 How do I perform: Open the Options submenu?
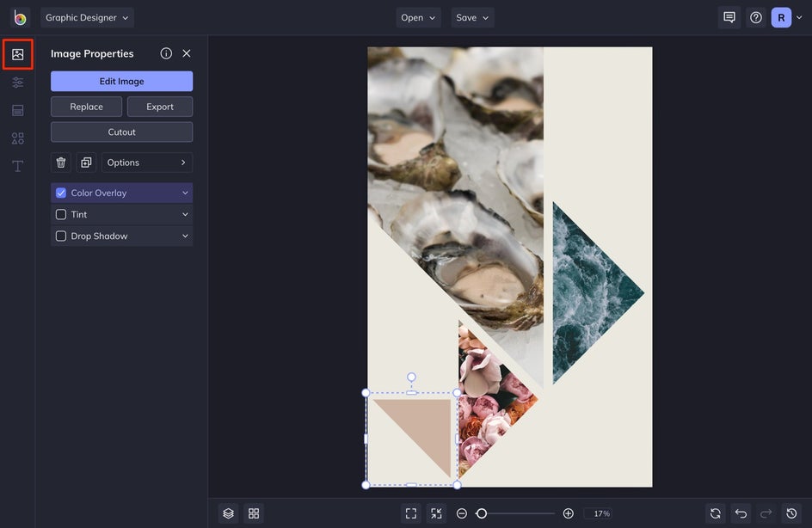(x=147, y=163)
